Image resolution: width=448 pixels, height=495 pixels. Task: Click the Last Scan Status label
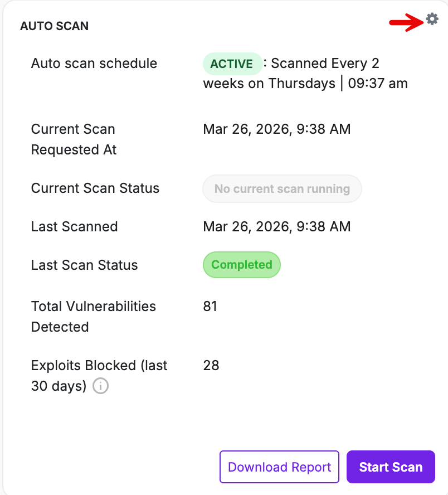click(85, 265)
